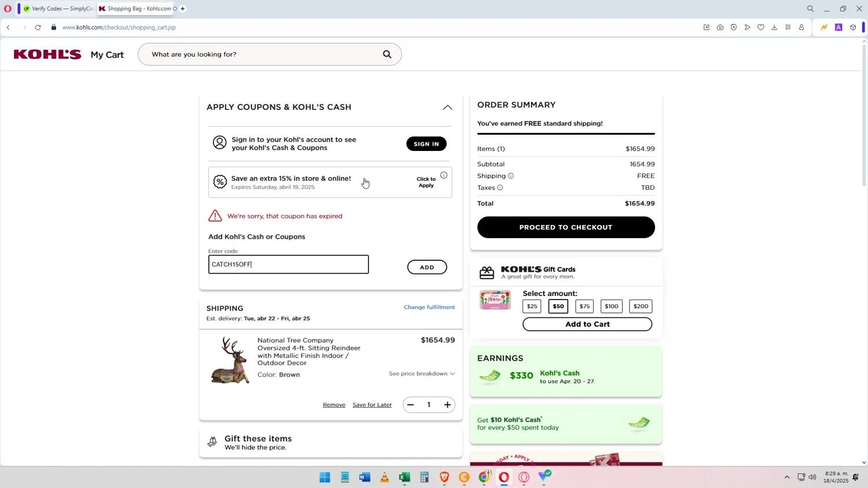Open Opera snapshot camera icon

(720, 27)
